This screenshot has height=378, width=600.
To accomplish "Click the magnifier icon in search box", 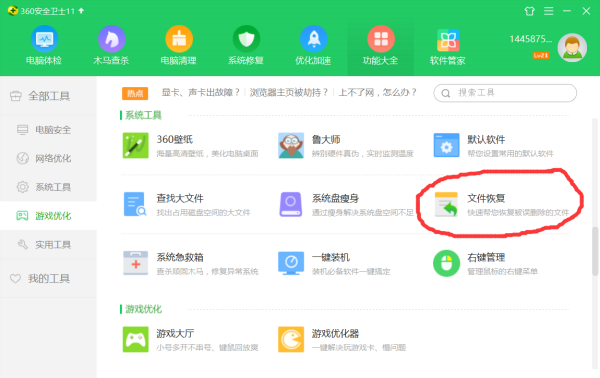I will pyautogui.click(x=446, y=93).
